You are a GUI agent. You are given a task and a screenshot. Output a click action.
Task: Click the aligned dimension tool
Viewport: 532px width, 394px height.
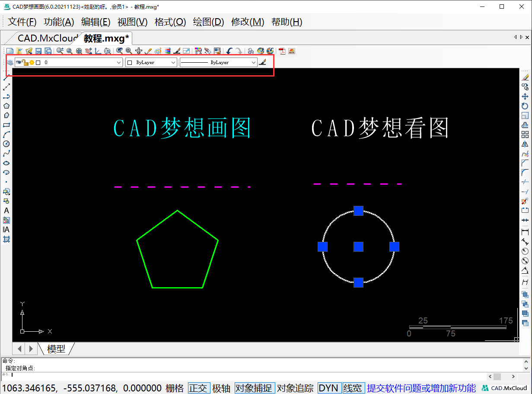pos(525,242)
